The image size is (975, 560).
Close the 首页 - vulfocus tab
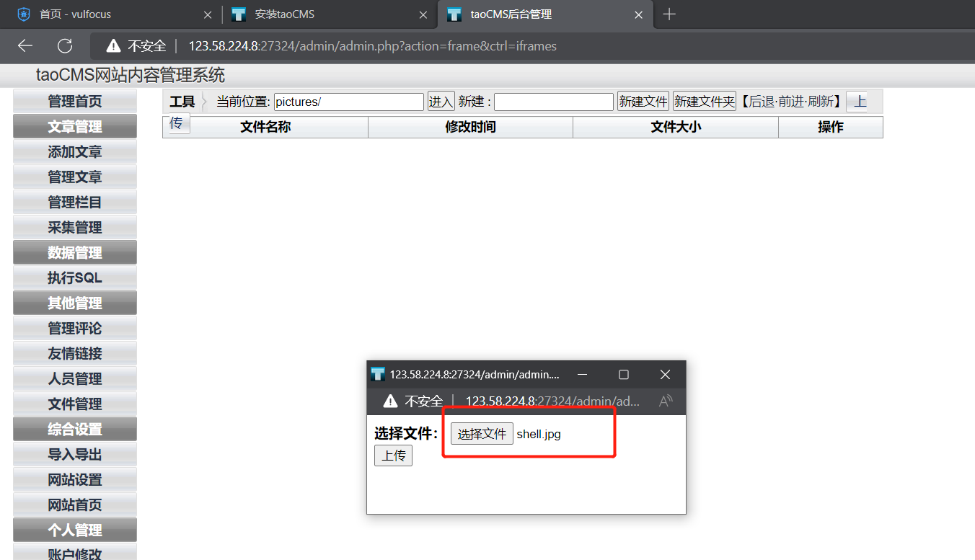pyautogui.click(x=208, y=14)
